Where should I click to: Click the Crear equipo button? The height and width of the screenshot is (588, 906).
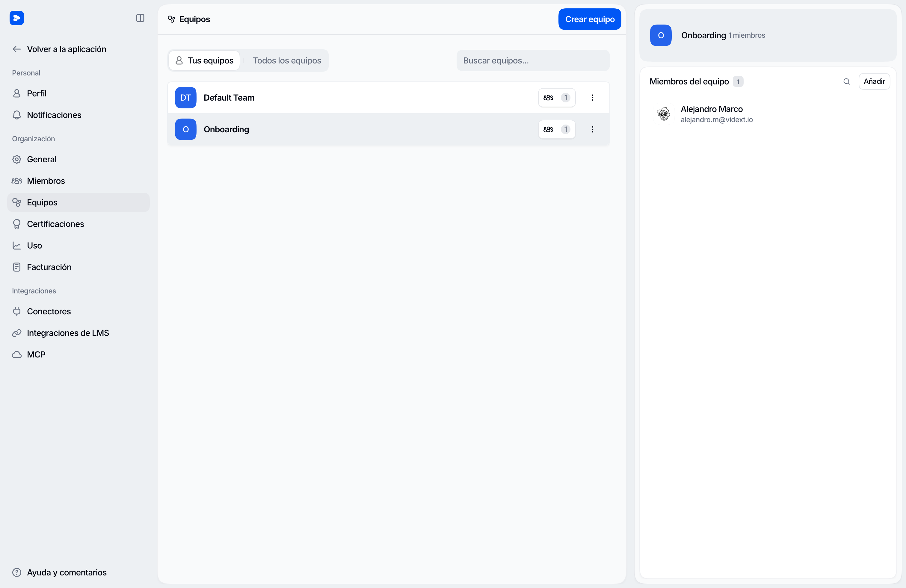590,19
